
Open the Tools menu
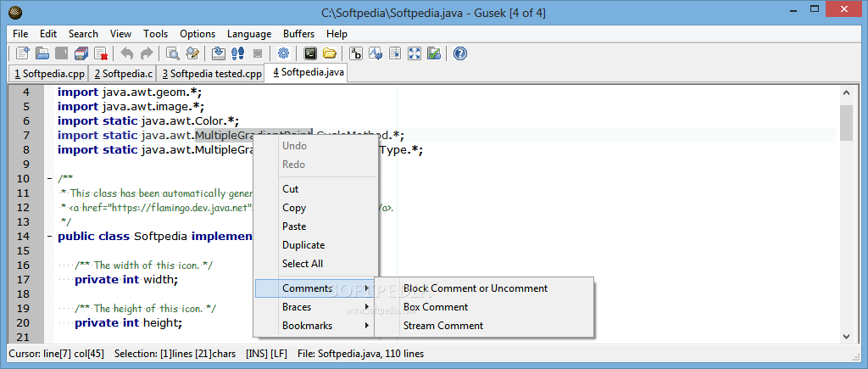(156, 34)
